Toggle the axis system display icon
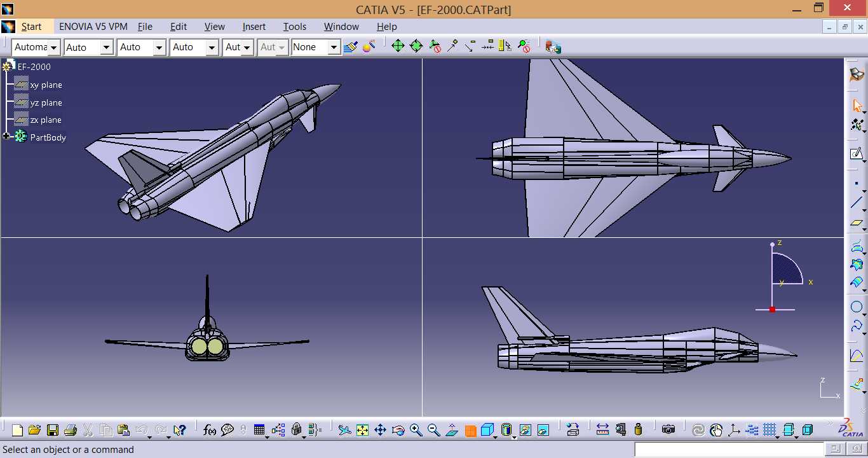Screen dimensions: 868x458 [734, 431]
